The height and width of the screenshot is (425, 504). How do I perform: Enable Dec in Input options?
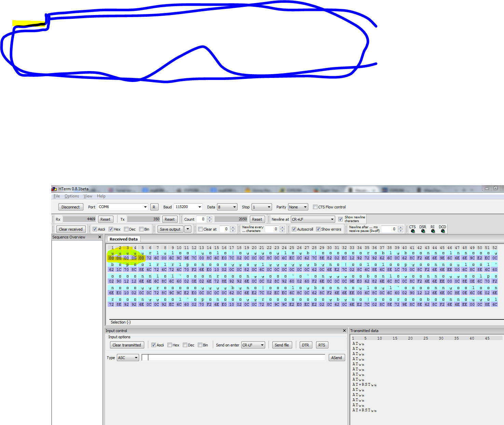point(185,345)
